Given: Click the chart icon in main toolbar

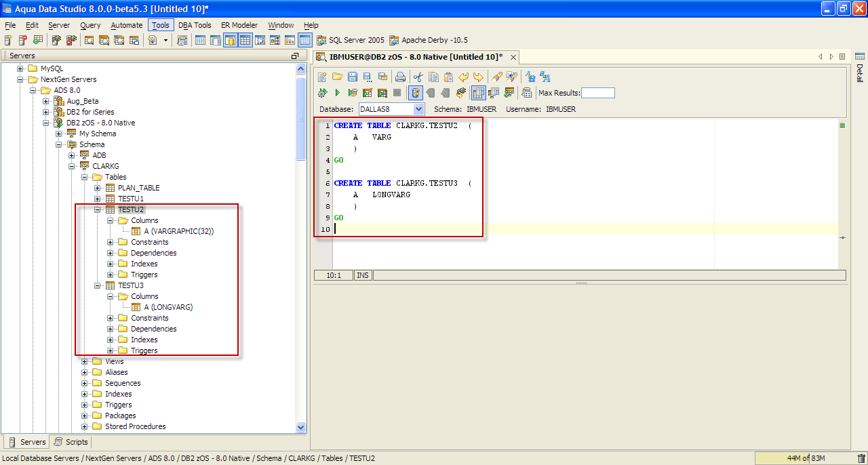Looking at the screenshot, I should [x=290, y=41].
